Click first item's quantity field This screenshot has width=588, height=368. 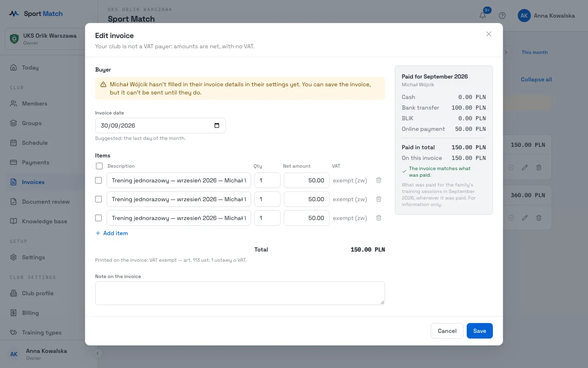coord(267,180)
